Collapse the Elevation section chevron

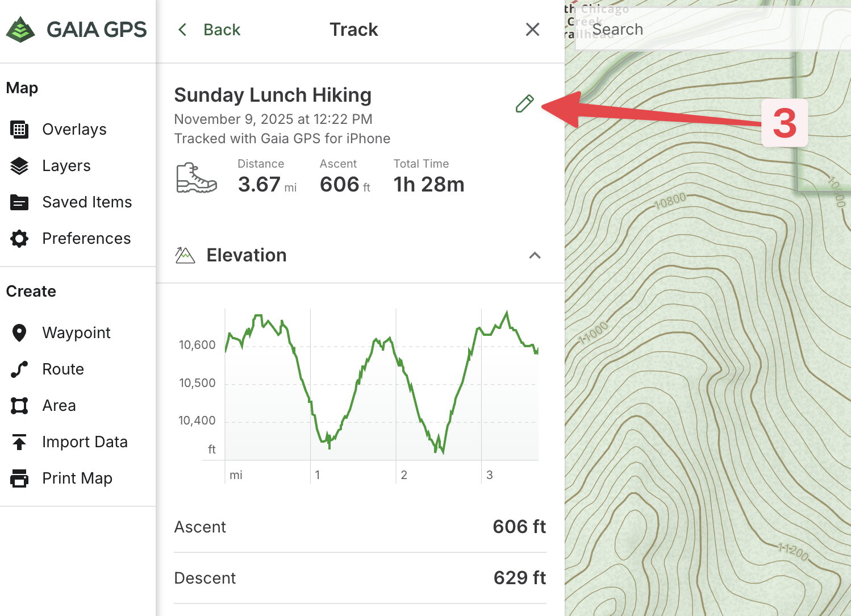535,256
